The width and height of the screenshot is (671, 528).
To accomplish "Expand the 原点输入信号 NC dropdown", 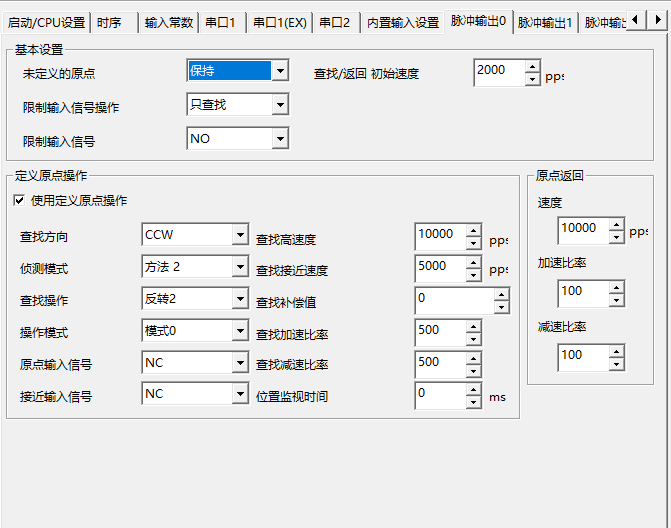I will pos(240,363).
